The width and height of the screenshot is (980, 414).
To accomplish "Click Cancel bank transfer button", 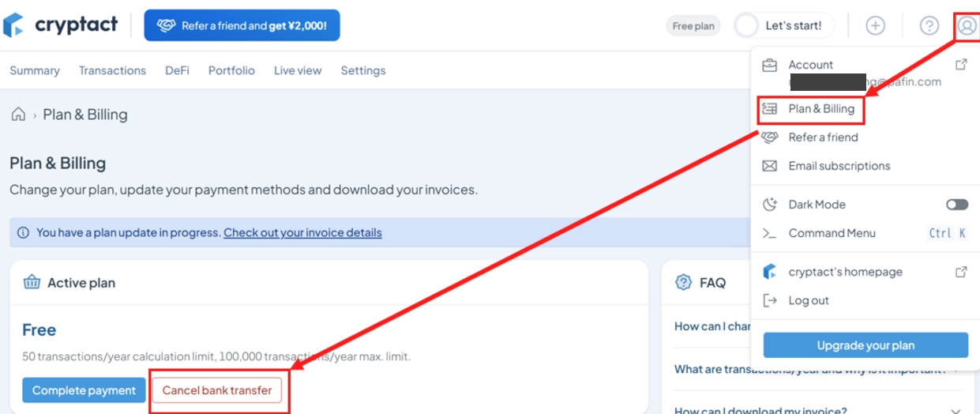I will pos(217,390).
